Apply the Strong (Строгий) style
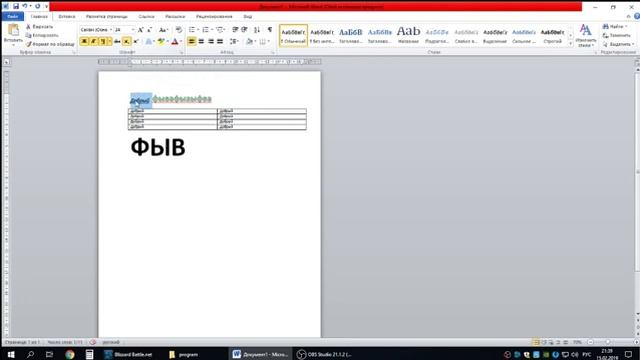640x360 pixels. pyautogui.click(x=552, y=36)
